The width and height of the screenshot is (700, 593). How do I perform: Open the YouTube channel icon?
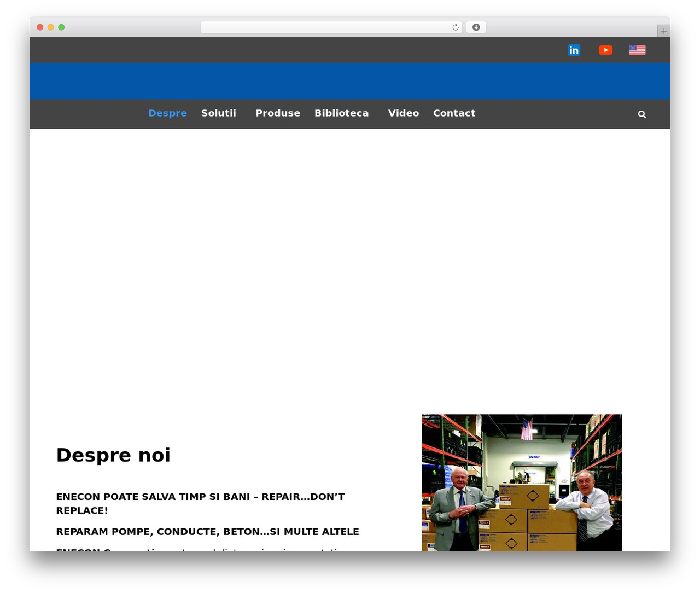coord(605,50)
